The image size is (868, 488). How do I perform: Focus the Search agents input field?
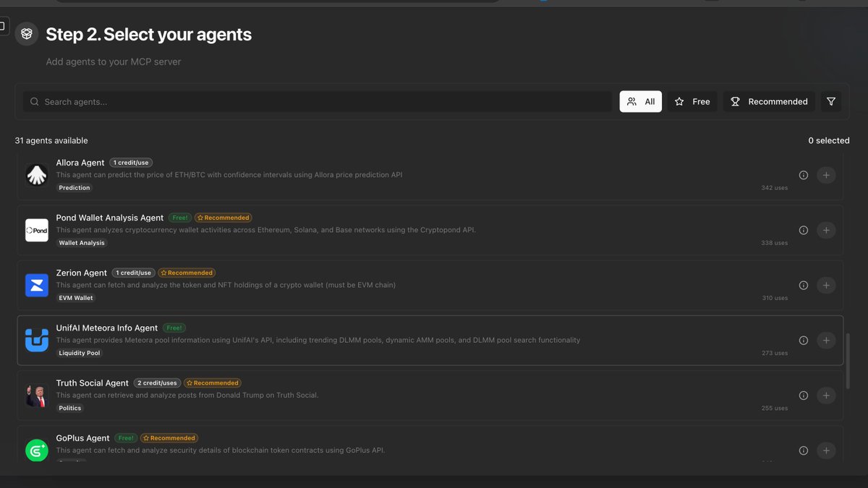318,101
